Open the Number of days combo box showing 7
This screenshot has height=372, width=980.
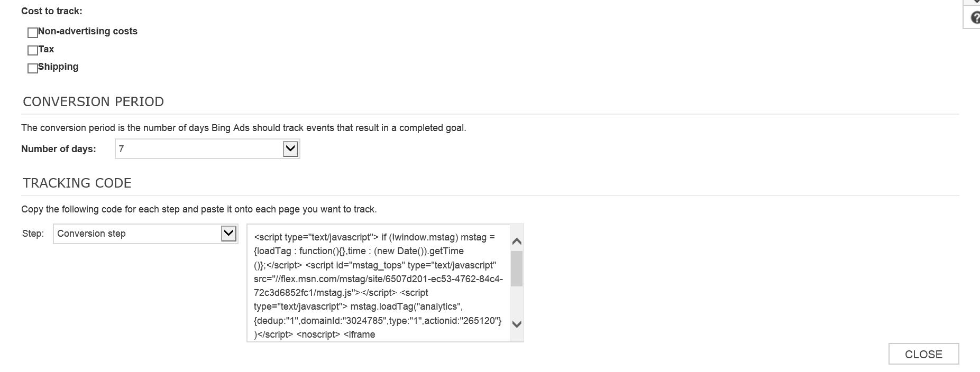[207, 149]
